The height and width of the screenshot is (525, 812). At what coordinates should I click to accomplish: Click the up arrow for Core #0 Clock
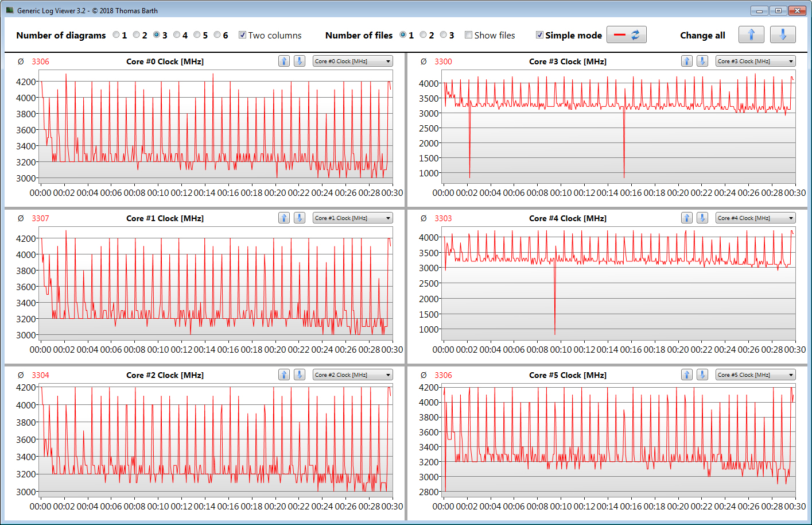(284, 61)
